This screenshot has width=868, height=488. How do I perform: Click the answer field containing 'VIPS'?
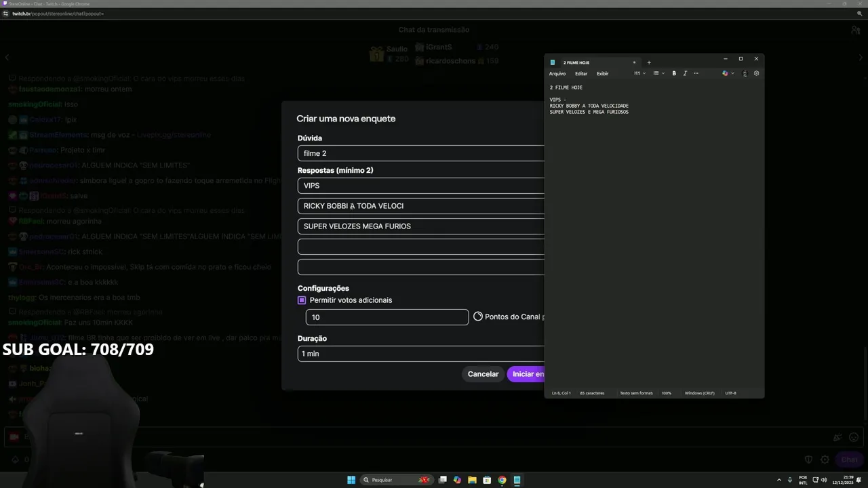click(x=420, y=186)
